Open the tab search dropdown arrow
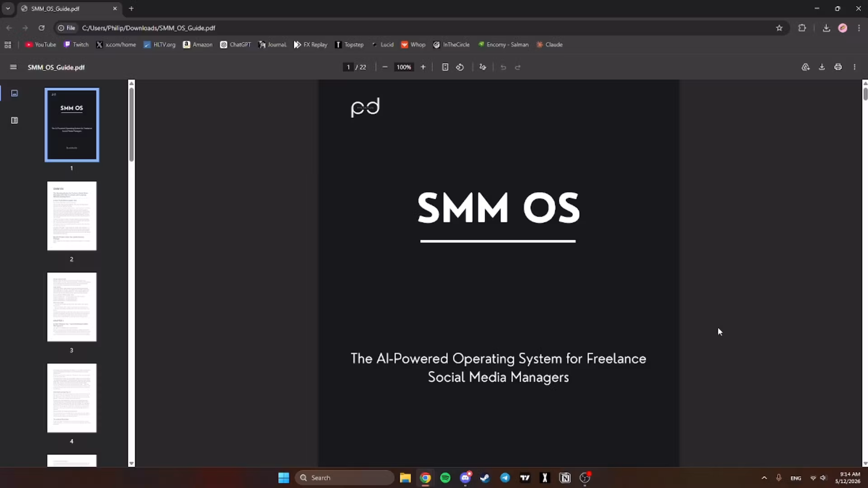Viewport: 868px width, 488px height. pos(8,9)
